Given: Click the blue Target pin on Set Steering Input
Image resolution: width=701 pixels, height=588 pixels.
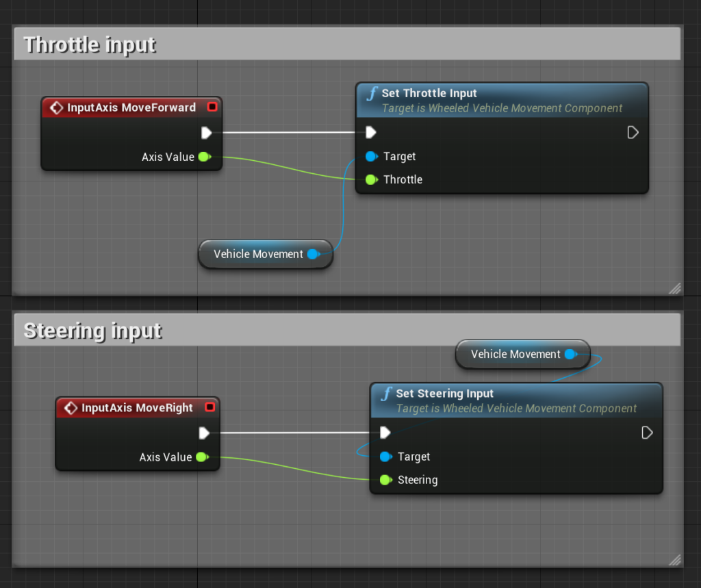Looking at the screenshot, I should pyautogui.click(x=385, y=457).
